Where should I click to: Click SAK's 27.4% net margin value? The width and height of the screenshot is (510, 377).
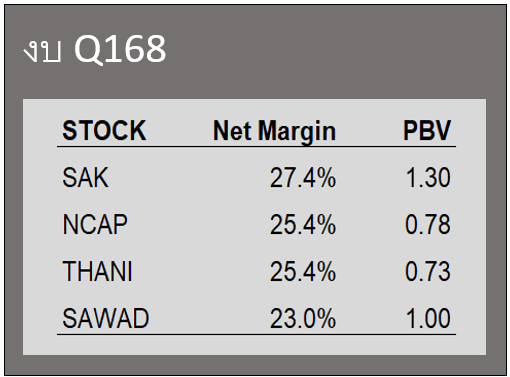coord(303,178)
